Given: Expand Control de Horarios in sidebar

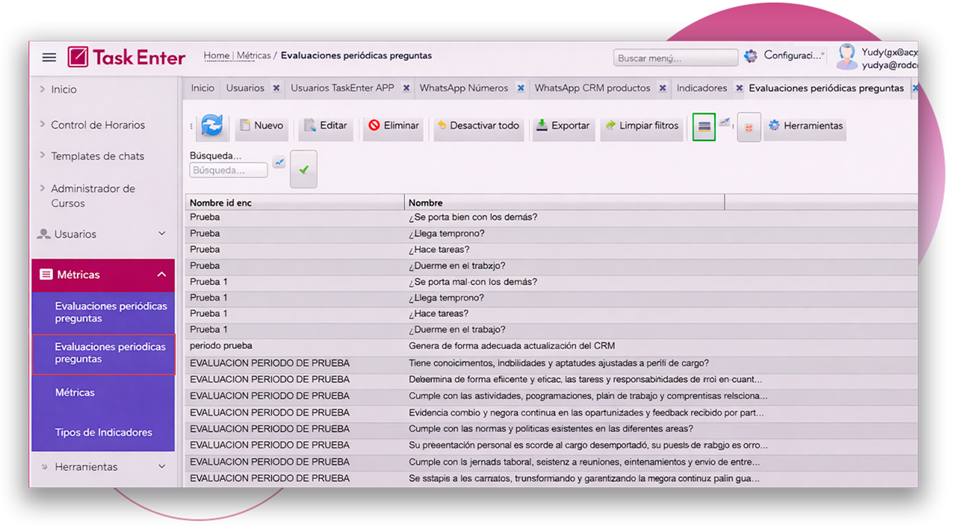Looking at the screenshot, I should [97, 125].
